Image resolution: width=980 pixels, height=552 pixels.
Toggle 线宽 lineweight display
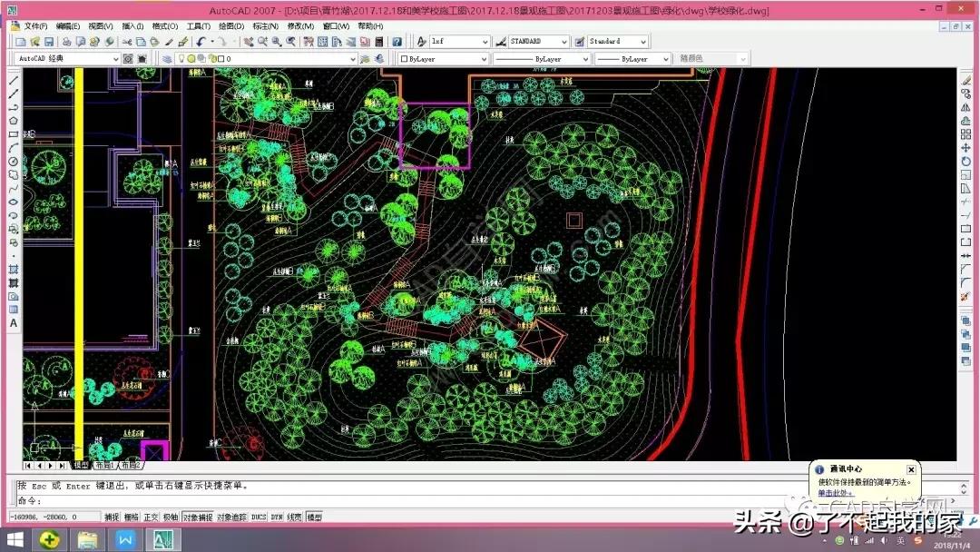pos(294,517)
